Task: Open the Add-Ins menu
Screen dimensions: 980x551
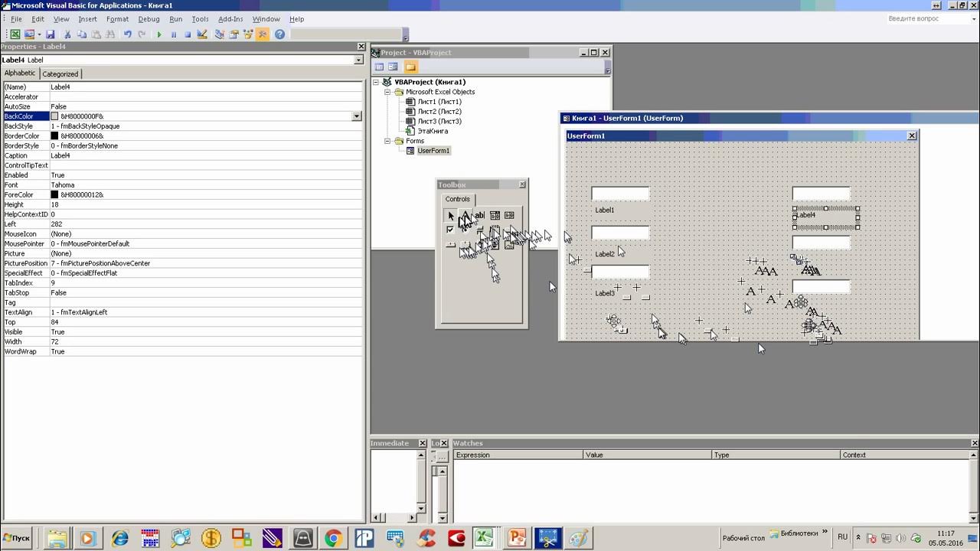Action: point(230,19)
